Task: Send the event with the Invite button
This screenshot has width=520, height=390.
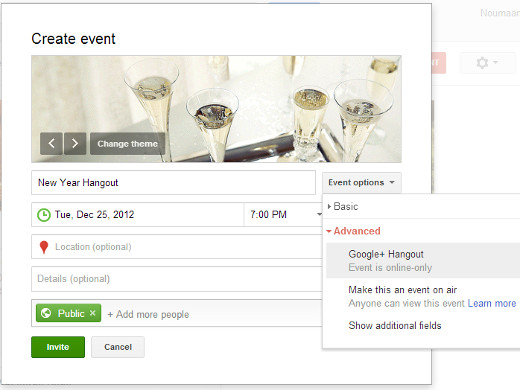Action: pos(58,347)
